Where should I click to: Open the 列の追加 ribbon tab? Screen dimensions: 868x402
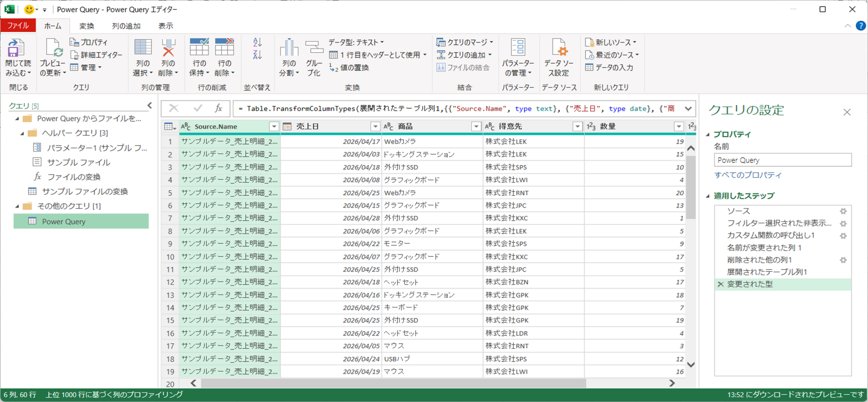click(126, 26)
